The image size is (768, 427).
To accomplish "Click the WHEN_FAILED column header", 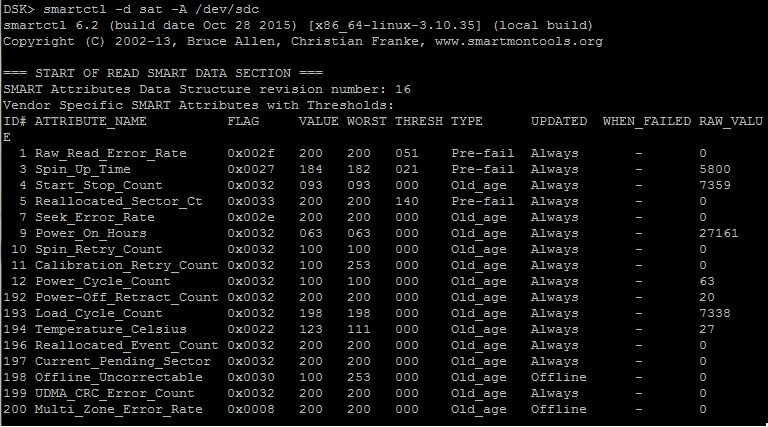I will click(x=646, y=121).
